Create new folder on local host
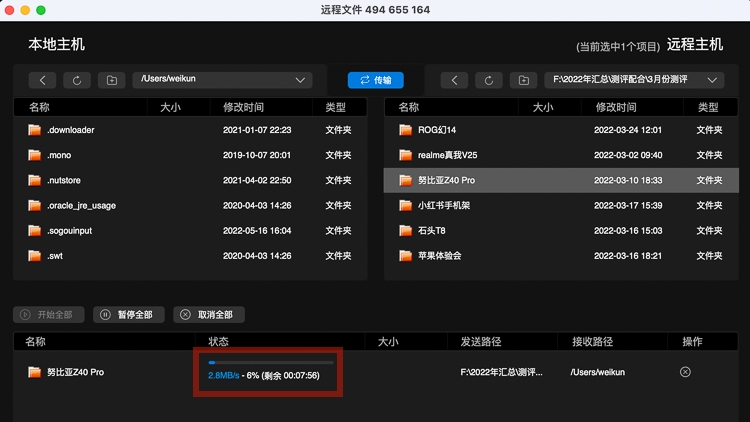The width and height of the screenshot is (750, 422). coord(111,80)
